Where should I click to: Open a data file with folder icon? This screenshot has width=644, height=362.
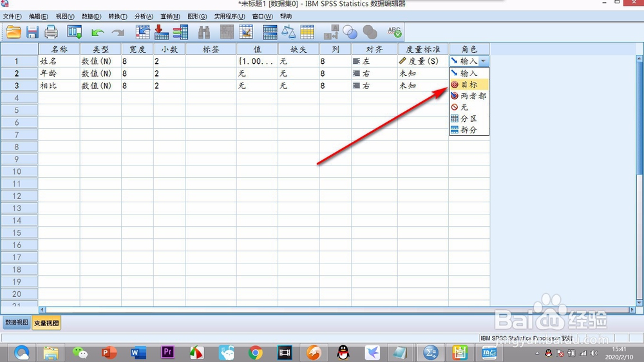[x=14, y=32]
